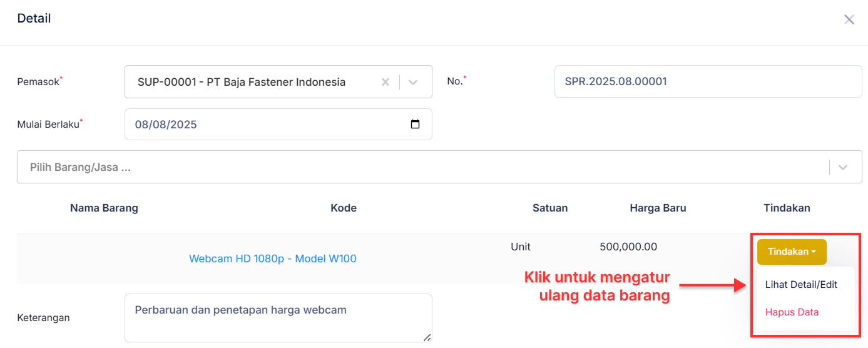868x348 pixels.
Task: Open the Webcam HD 1080p - Model W100 link
Action: click(x=273, y=258)
